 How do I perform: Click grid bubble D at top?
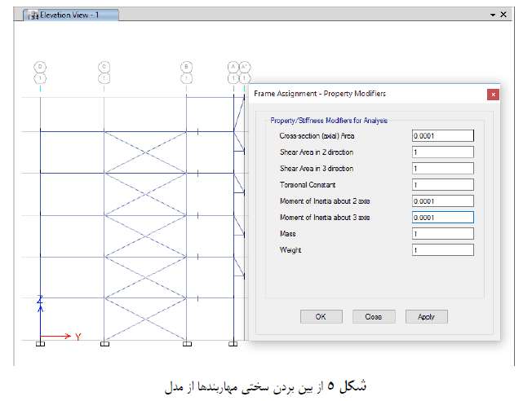[x=40, y=67]
